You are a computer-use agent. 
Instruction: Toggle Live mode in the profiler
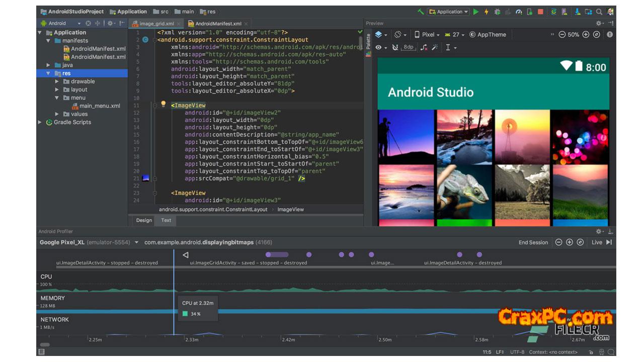[602, 242]
